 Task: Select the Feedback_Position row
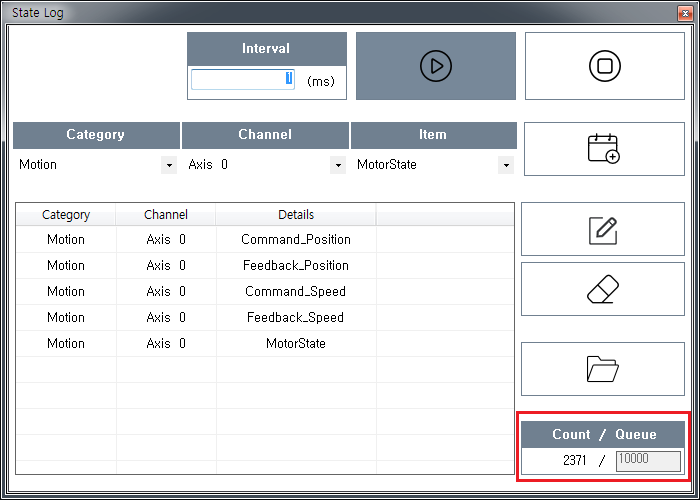click(x=295, y=266)
